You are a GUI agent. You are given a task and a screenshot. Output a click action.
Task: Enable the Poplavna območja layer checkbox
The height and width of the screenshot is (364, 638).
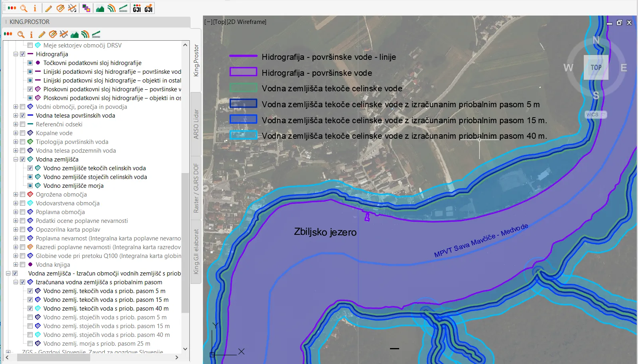click(23, 212)
